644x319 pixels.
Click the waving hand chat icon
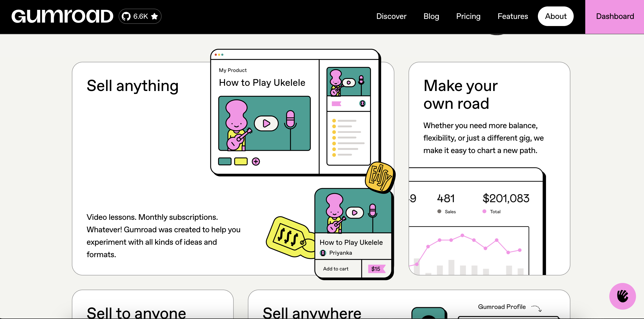coord(622,296)
